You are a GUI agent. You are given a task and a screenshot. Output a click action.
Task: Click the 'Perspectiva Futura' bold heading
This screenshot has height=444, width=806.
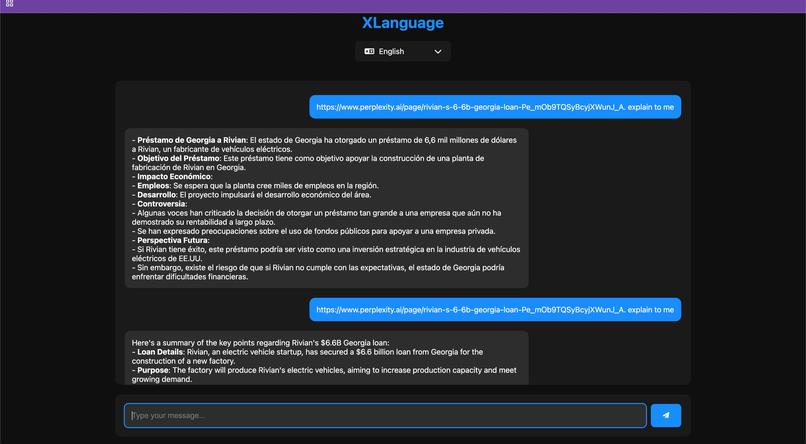coord(173,240)
